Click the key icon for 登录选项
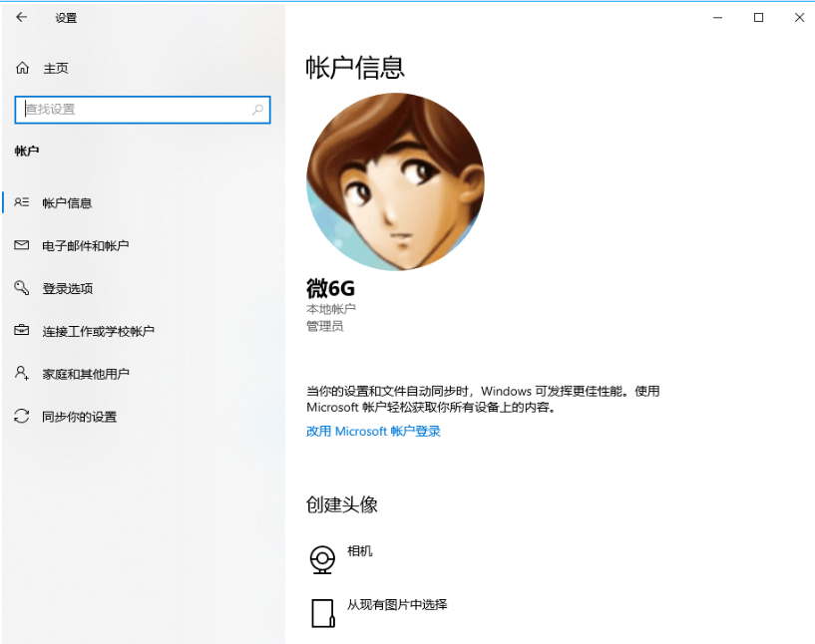815x644 pixels. pyautogui.click(x=21, y=288)
